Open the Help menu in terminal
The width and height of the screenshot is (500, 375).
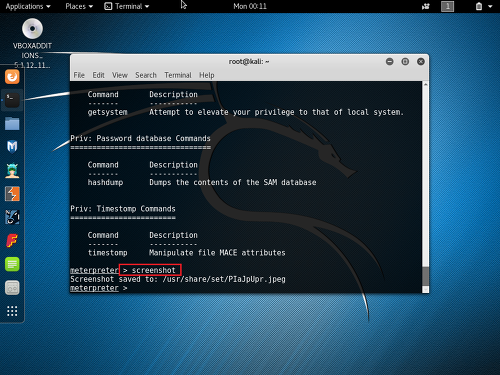(207, 75)
